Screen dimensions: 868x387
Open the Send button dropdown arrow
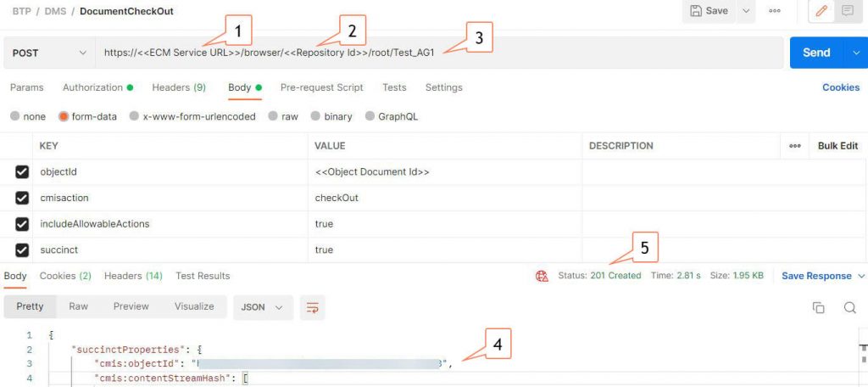coord(855,53)
